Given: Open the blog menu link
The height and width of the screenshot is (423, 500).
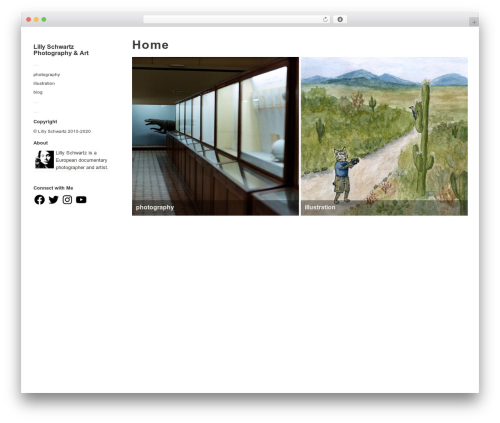Looking at the screenshot, I should [38, 92].
